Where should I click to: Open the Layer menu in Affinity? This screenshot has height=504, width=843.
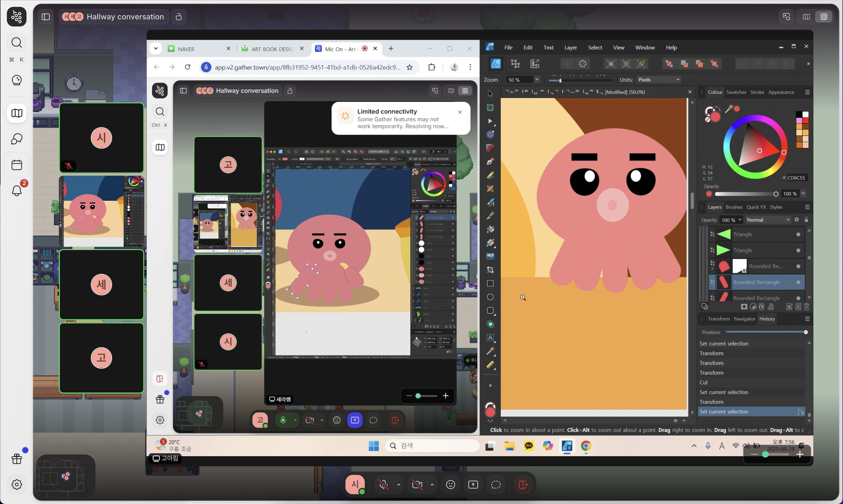(x=570, y=48)
